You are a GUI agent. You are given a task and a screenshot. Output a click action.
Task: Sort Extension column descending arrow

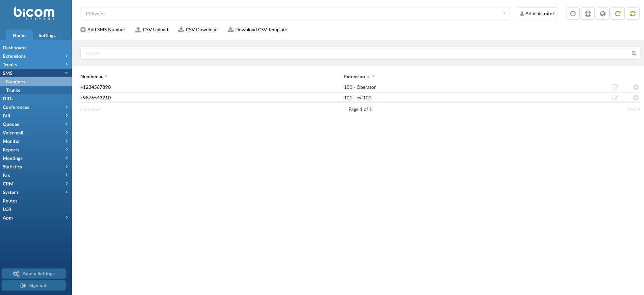click(373, 77)
